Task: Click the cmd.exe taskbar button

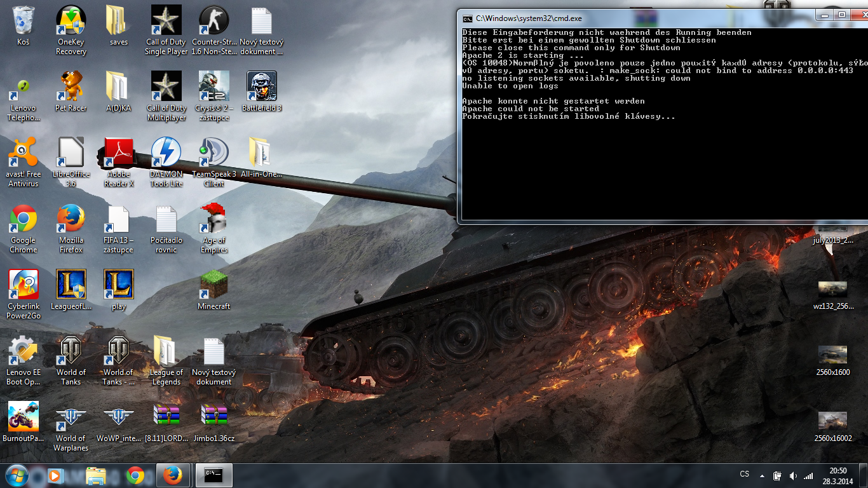Action: (214, 475)
